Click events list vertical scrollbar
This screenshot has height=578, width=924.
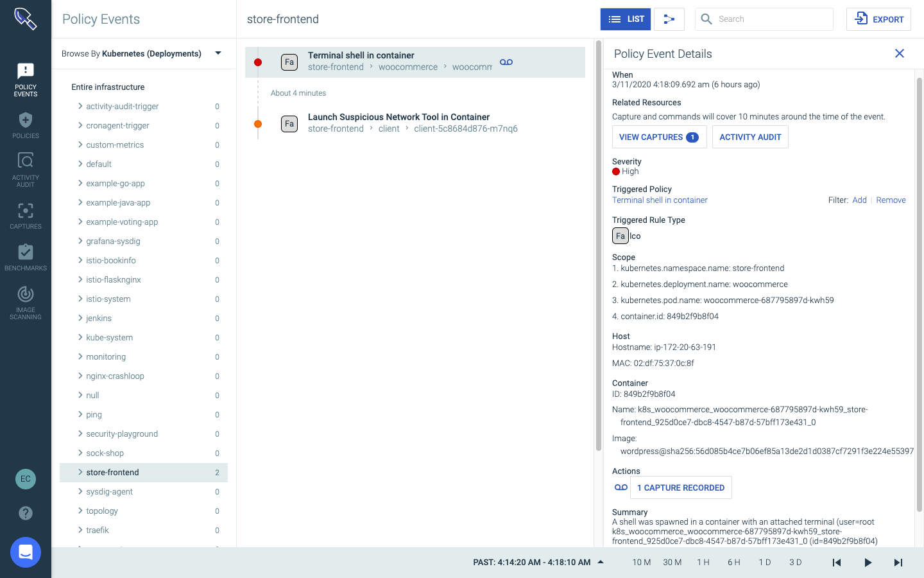pos(599,246)
